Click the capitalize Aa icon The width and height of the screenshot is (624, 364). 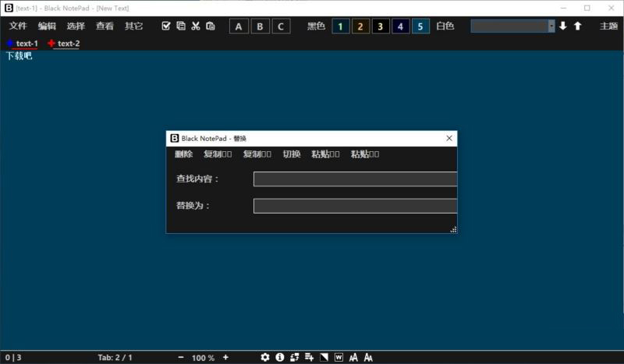368,357
